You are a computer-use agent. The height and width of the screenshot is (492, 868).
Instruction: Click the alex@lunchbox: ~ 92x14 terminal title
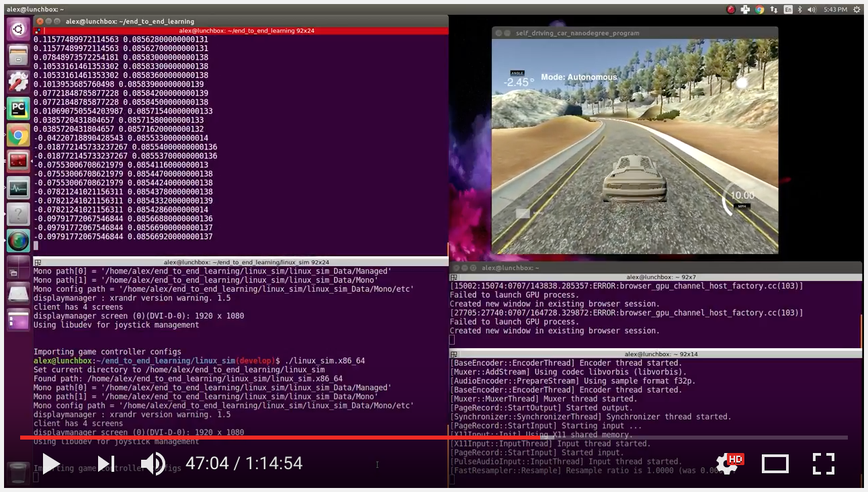tap(662, 354)
